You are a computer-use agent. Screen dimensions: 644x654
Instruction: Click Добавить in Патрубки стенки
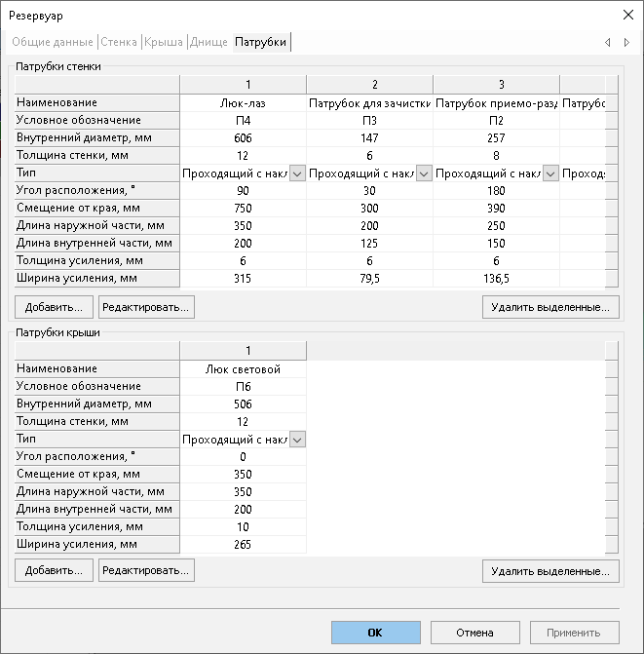54,307
